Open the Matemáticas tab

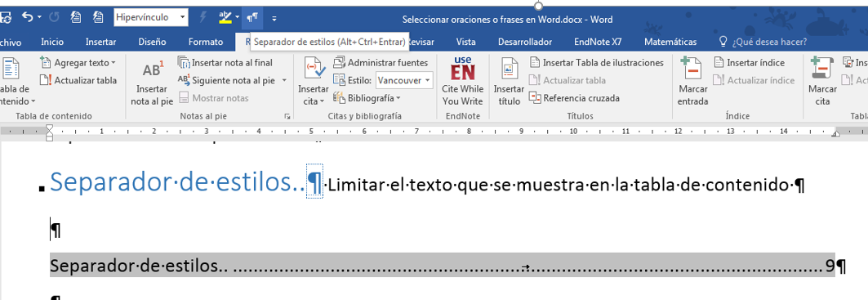pyautogui.click(x=670, y=42)
